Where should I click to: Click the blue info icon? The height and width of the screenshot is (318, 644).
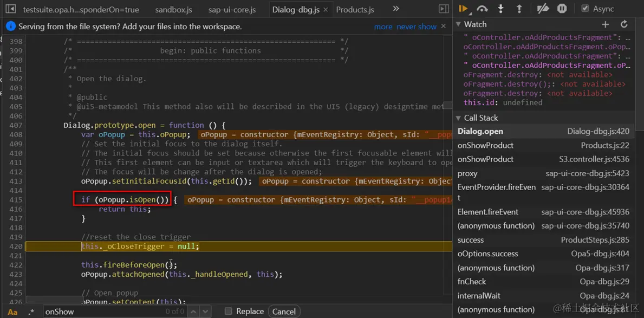tap(11, 27)
